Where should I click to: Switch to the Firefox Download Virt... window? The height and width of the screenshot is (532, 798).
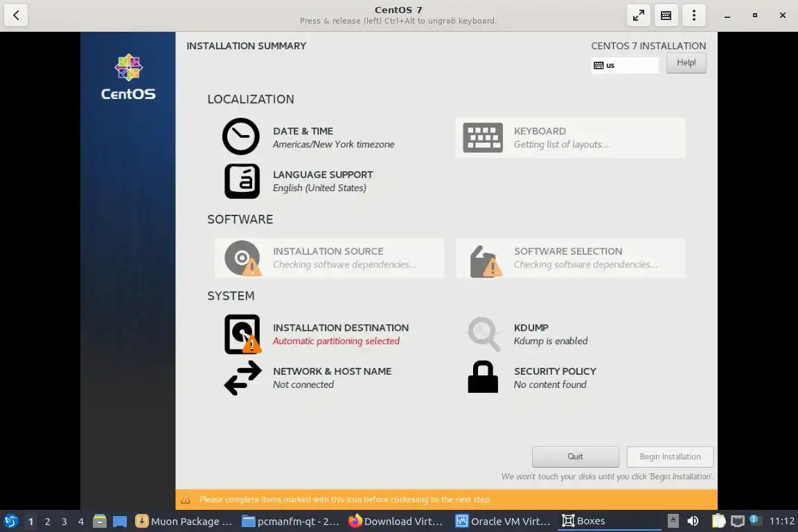click(396, 521)
